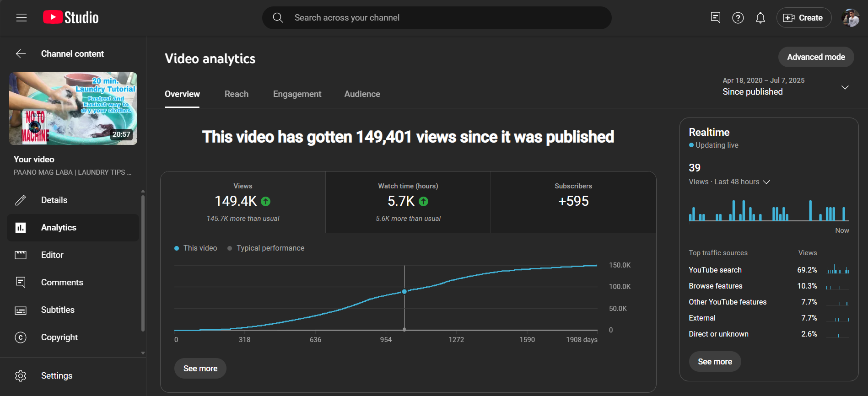Open the send feedback icon
The height and width of the screenshot is (396, 868).
click(716, 18)
